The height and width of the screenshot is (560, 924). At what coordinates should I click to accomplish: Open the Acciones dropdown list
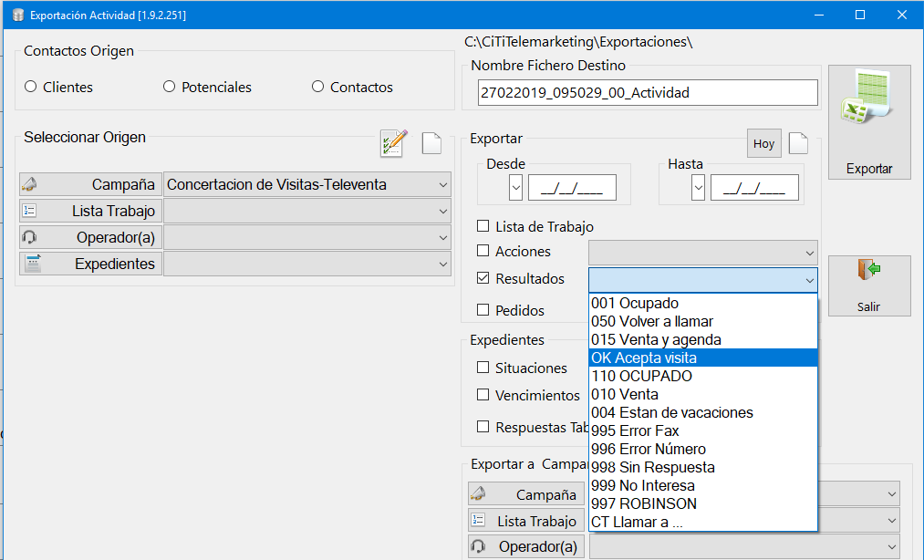pos(703,253)
